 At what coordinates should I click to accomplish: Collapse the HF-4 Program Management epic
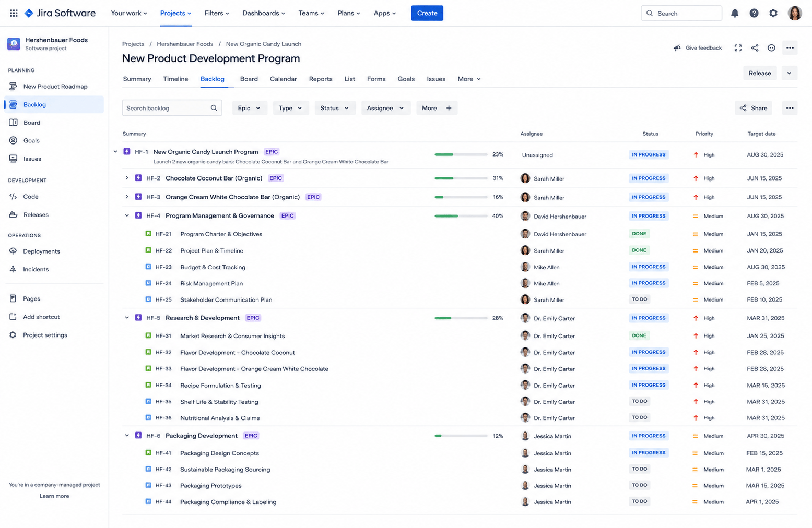pos(127,216)
